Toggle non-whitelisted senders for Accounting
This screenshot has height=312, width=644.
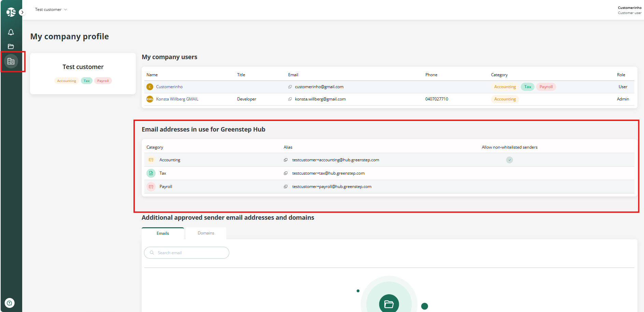pyautogui.click(x=510, y=160)
